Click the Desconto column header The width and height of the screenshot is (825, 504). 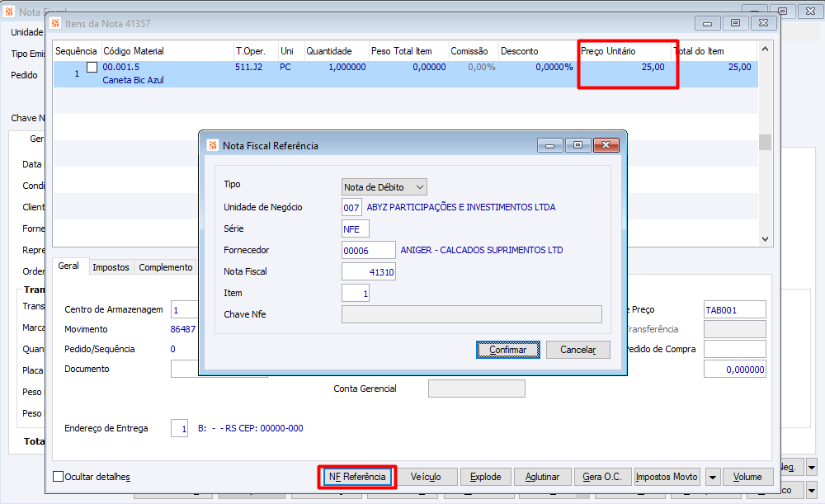(x=538, y=51)
